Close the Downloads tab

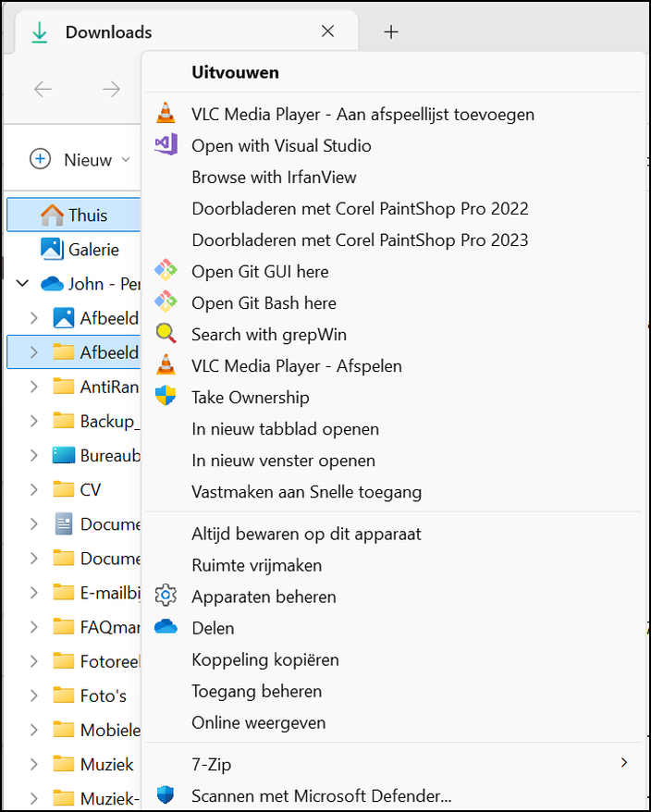pos(327,31)
